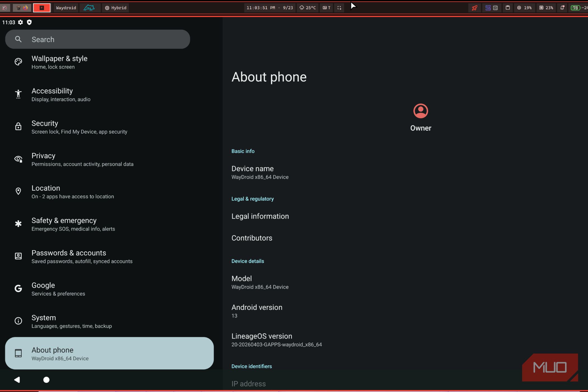
Task: Click the Hybrid GPU mode indicator
Action: click(x=116, y=8)
